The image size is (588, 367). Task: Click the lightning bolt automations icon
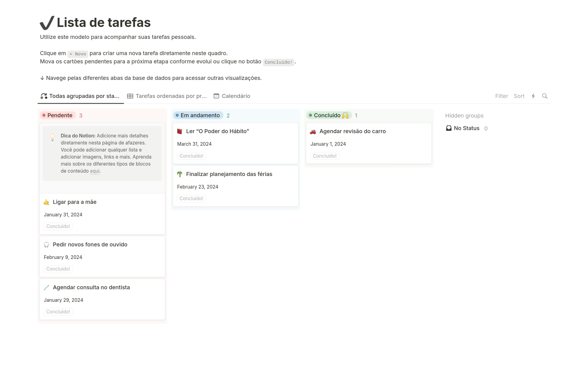click(x=533, y=96)
